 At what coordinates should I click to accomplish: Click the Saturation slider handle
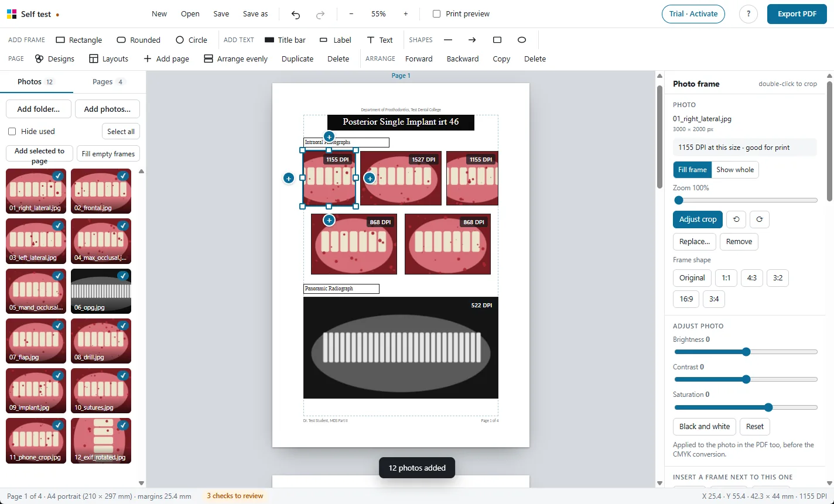click(768, 407)
